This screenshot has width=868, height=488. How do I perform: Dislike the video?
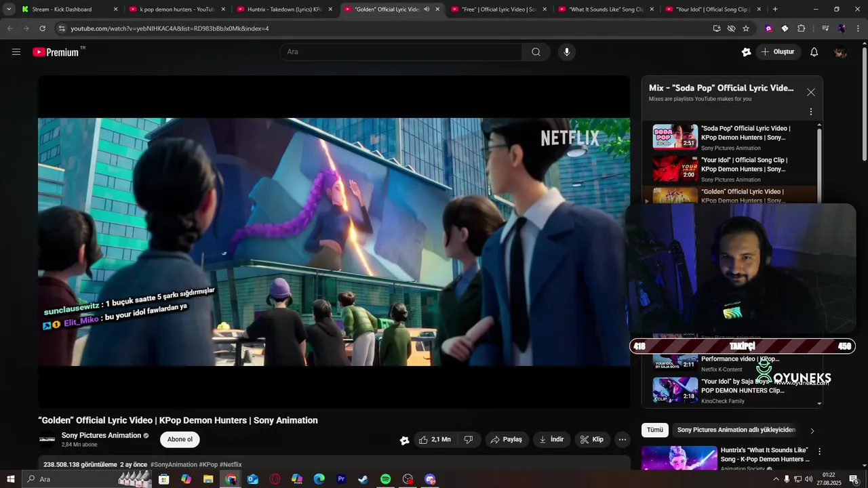click(468, 439)
